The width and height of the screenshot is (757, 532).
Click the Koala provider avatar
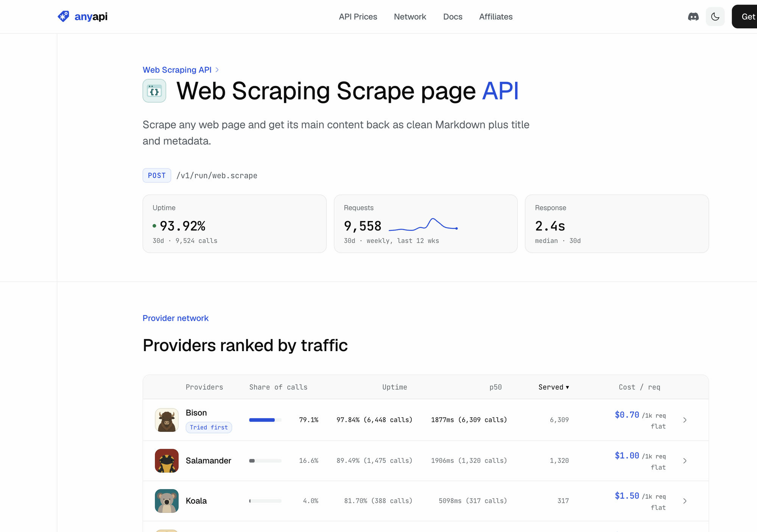tap(167, 501)
